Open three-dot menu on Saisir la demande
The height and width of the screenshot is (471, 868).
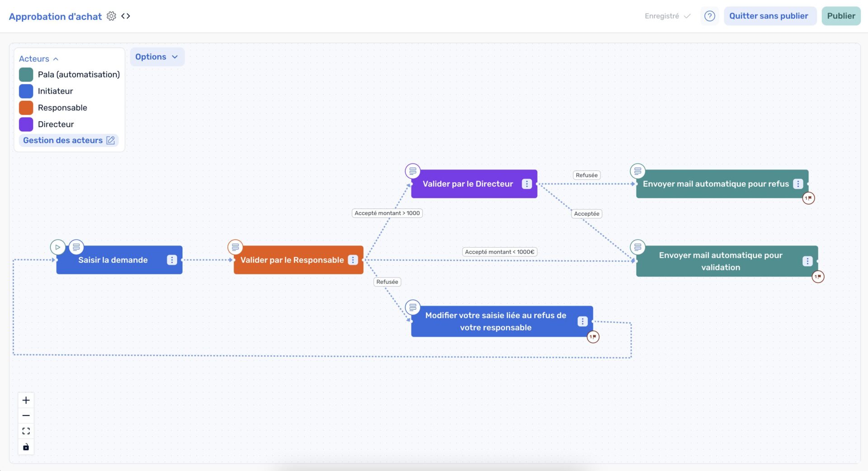[x=172, y=260]
